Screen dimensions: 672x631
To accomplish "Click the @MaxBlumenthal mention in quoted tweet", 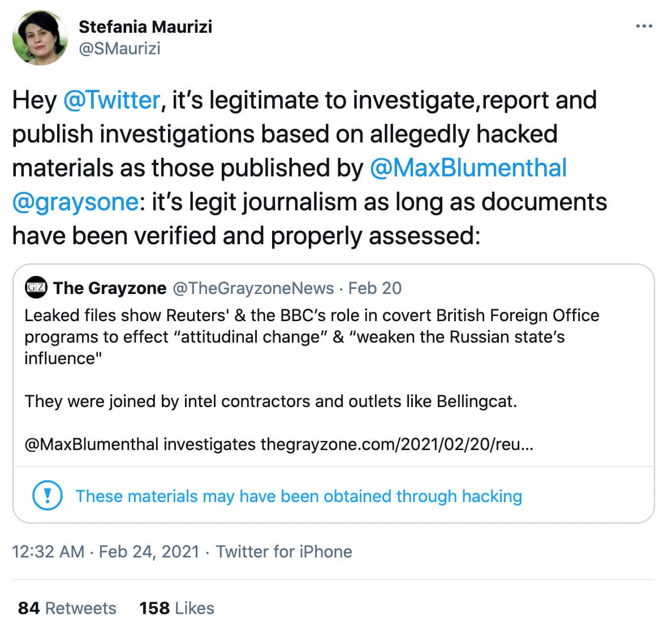I will [91, 444].
